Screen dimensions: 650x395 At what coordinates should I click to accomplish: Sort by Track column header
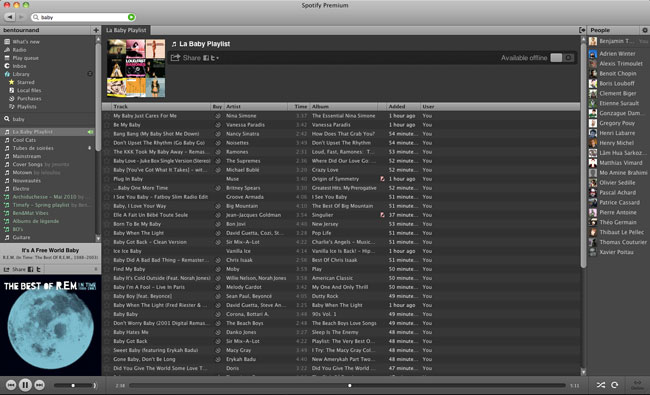pyautogui.click(x=162, y=107)
